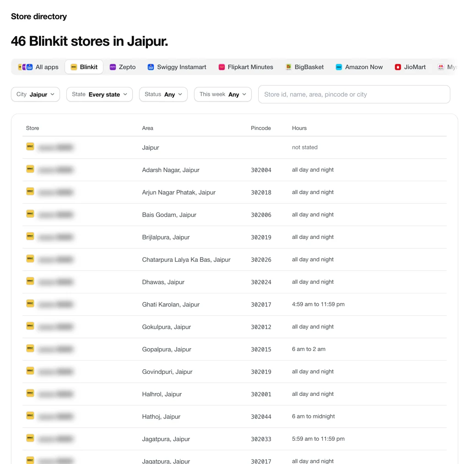
Task: Click the Amazon Now blue icon
Action: click(339, 67)
